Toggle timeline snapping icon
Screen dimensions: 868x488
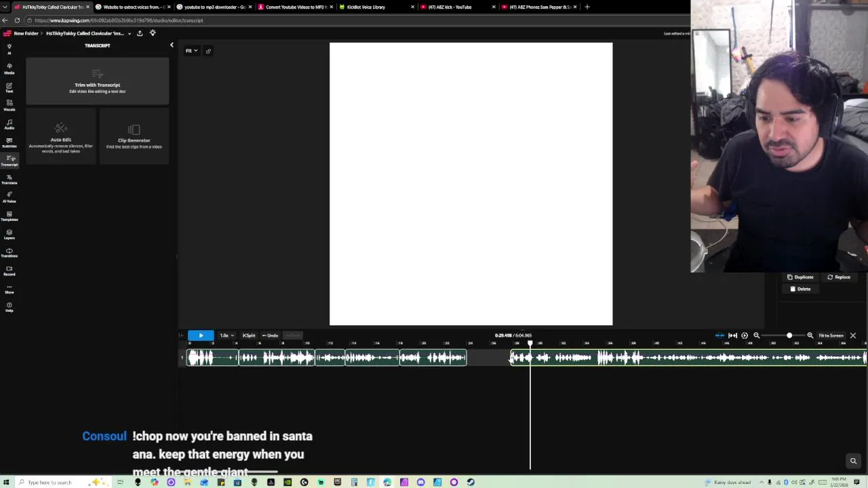719,335
